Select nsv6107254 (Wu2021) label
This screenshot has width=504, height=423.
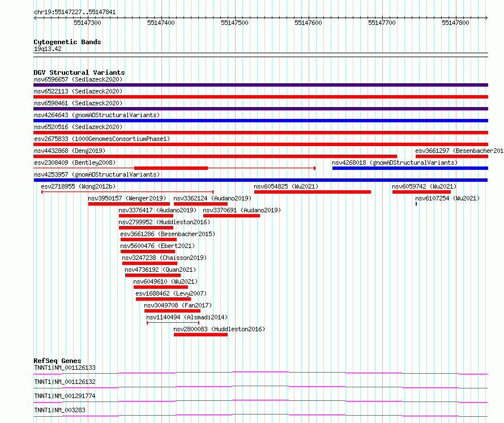point(447,198)
